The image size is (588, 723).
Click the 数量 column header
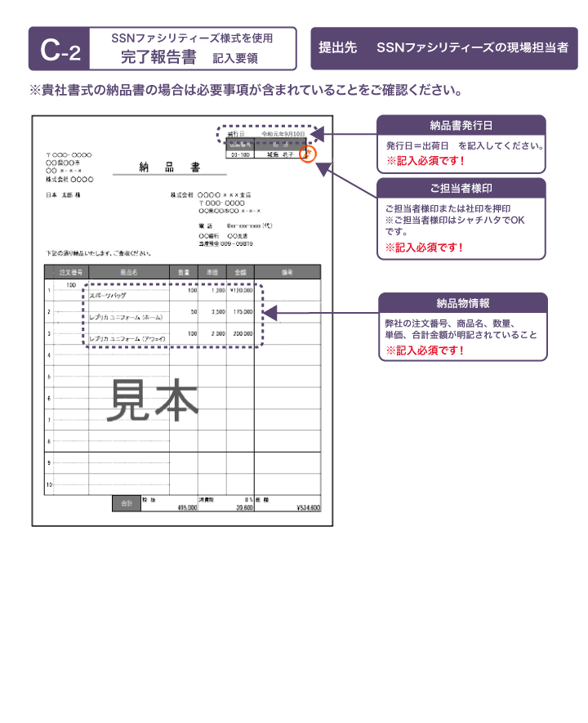tap(184, 273)
